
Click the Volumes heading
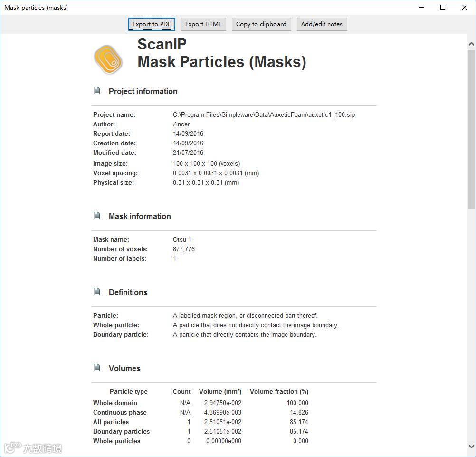pos(124,368)
